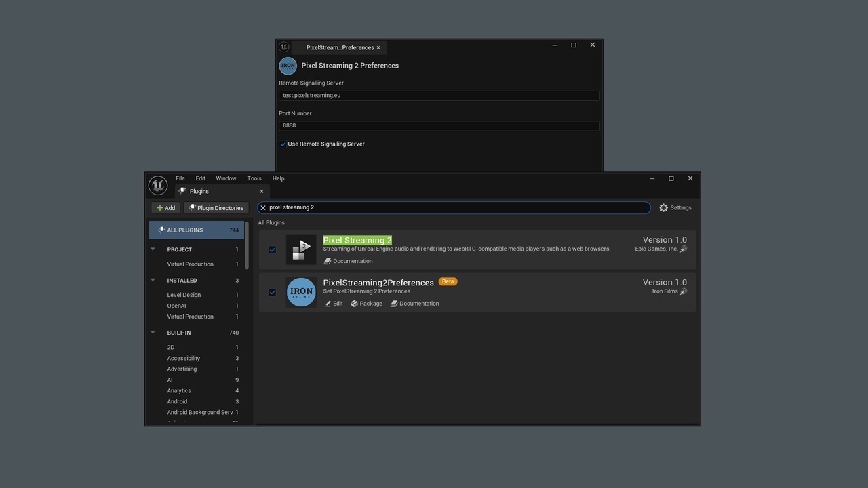
Task: Click the Beta badge
Action: pos(448,281)
